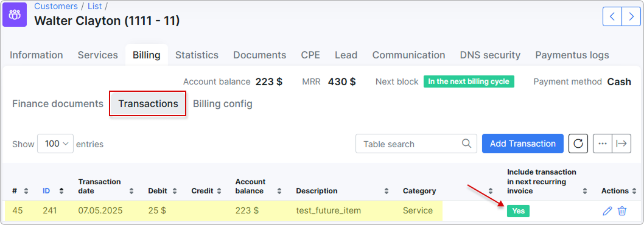Switch to Finance documents sub-tab
Screen dimensions: 644x225
tap(58, 103)
